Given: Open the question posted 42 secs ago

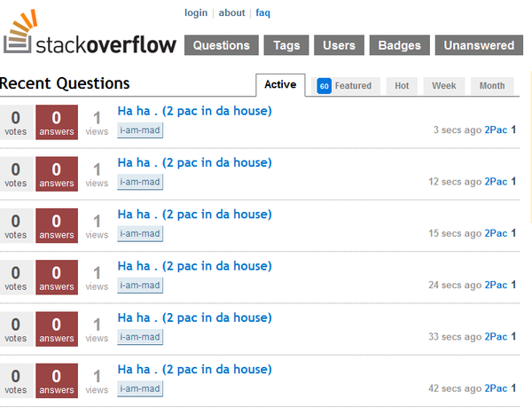Looking at the screenshot, I should pos(195,370).
